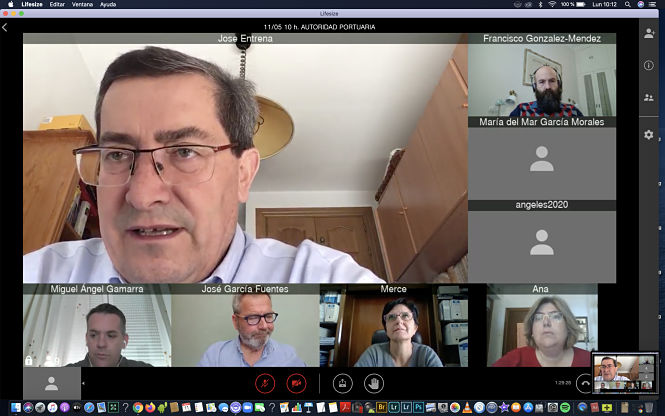This screenshot has width=665, height=416.
Task: Open the Ventana menu
Action: (x=83, y=5)
